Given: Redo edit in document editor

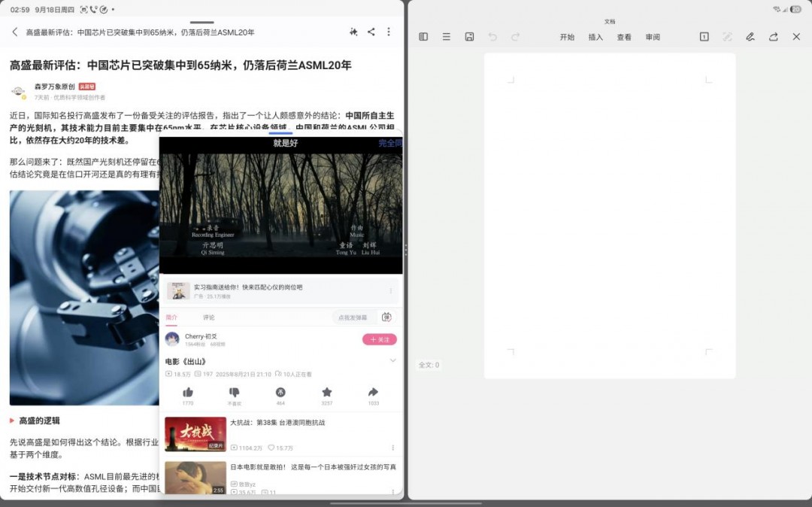Looking at the screenshot, I should tap(515, 37).
